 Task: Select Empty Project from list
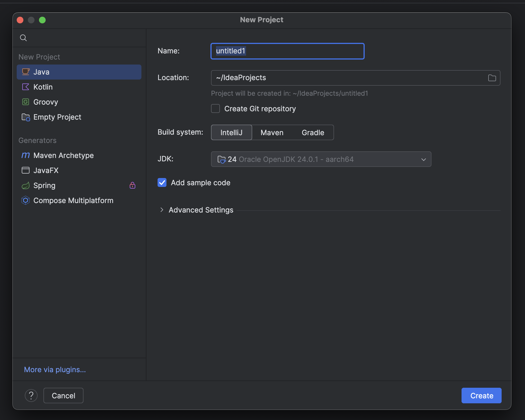57,117
